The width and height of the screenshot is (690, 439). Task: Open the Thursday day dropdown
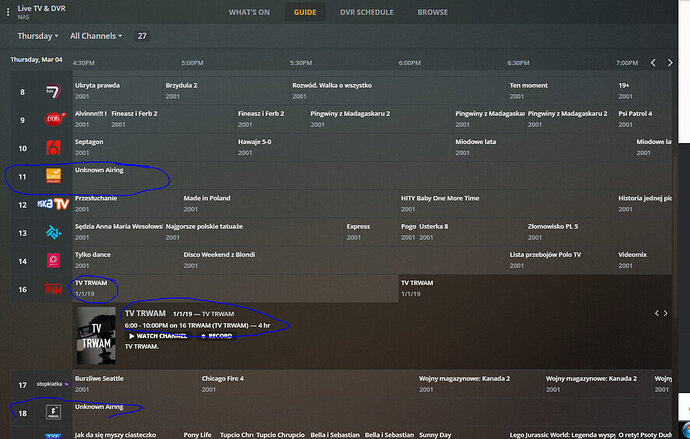pos(37,36)
